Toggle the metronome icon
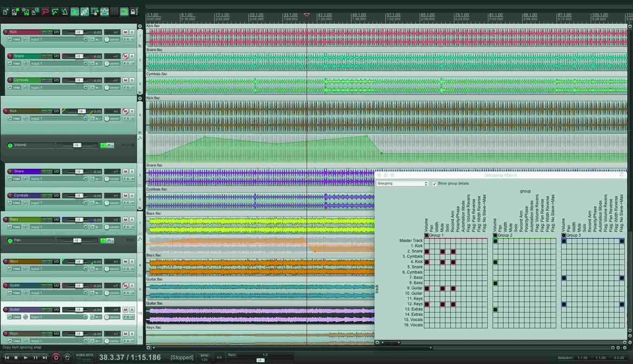The image size is (633, 364). [x=64, y=12]
